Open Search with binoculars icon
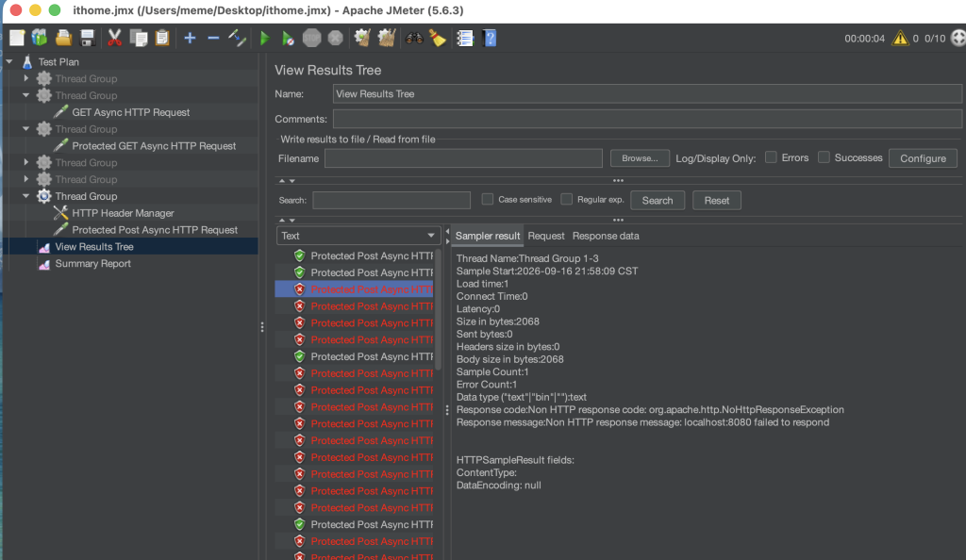 click(414, 38)
